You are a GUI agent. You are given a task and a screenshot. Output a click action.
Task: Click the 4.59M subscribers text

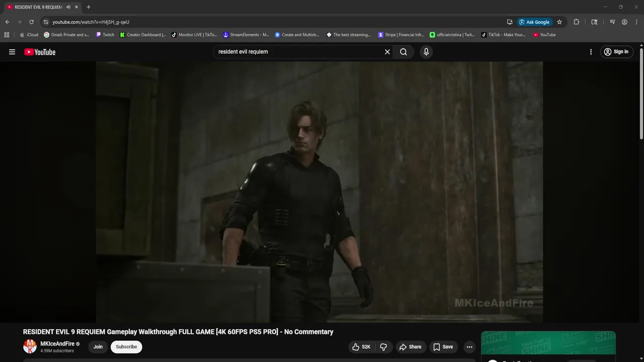[57, 351]
